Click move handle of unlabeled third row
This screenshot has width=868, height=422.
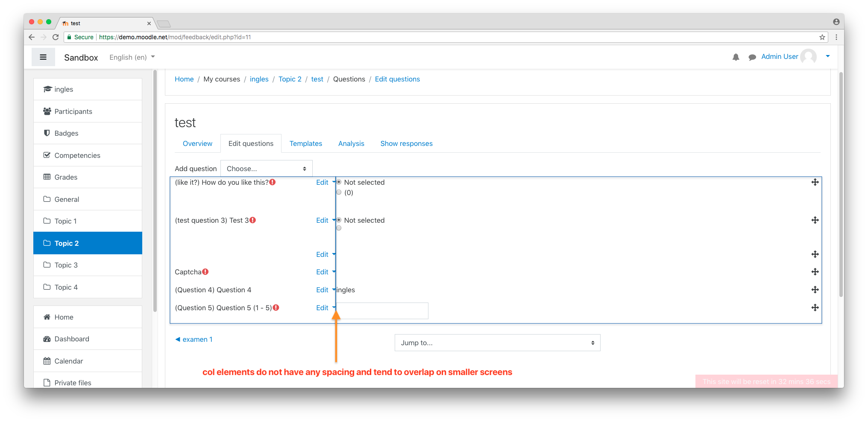(x=815, y=254)
